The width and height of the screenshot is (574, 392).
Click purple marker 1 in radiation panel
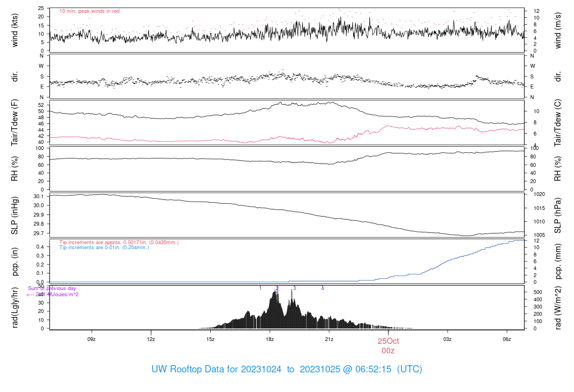(x=260, y=288)
